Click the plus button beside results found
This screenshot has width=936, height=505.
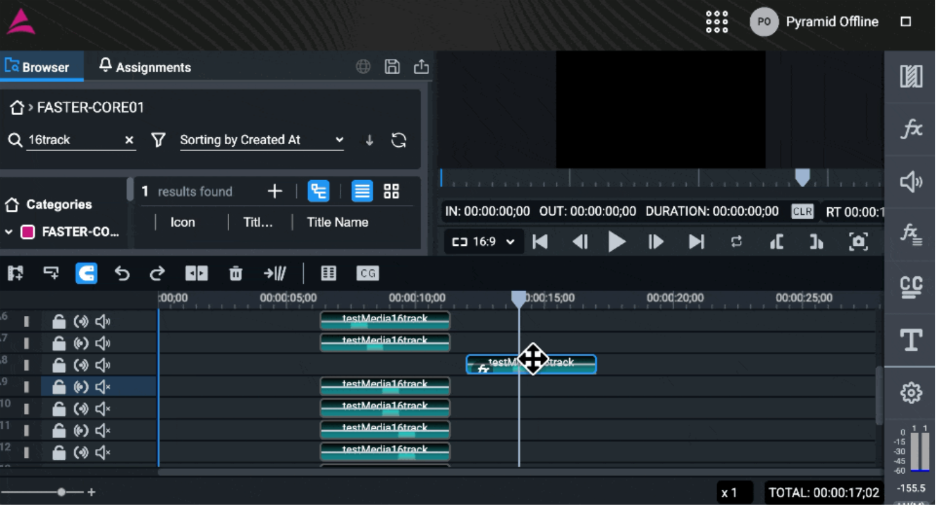pyautogui.click(x=275, y=191)
